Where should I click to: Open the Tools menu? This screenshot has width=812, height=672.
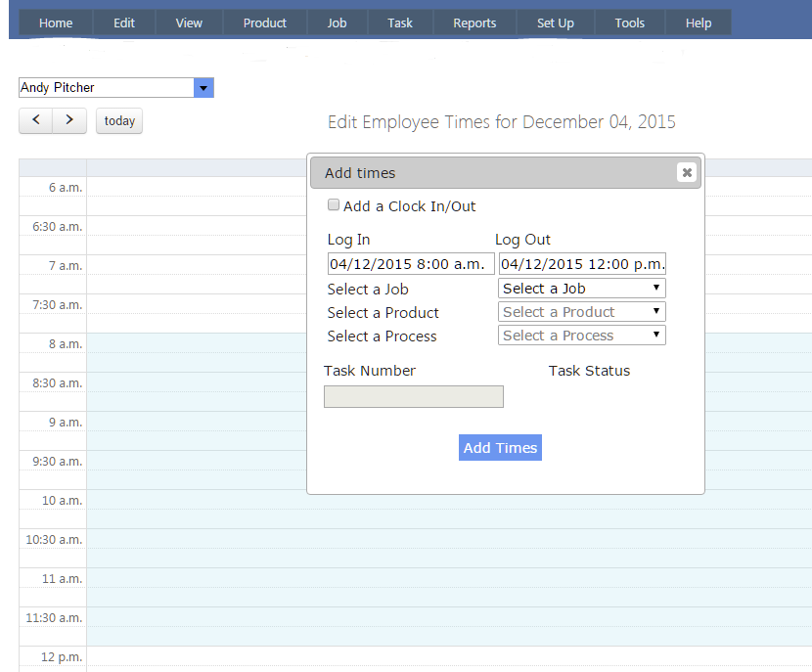[x=630, y=22]
